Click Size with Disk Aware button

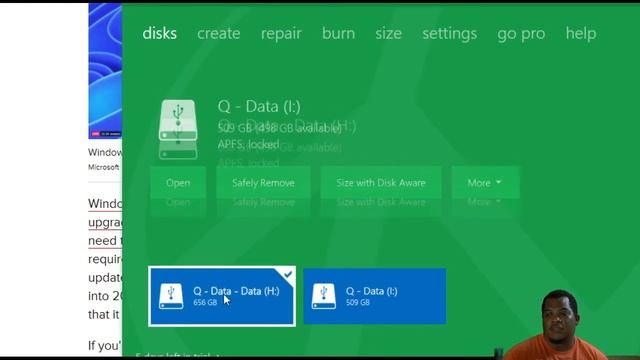point(381,182)
